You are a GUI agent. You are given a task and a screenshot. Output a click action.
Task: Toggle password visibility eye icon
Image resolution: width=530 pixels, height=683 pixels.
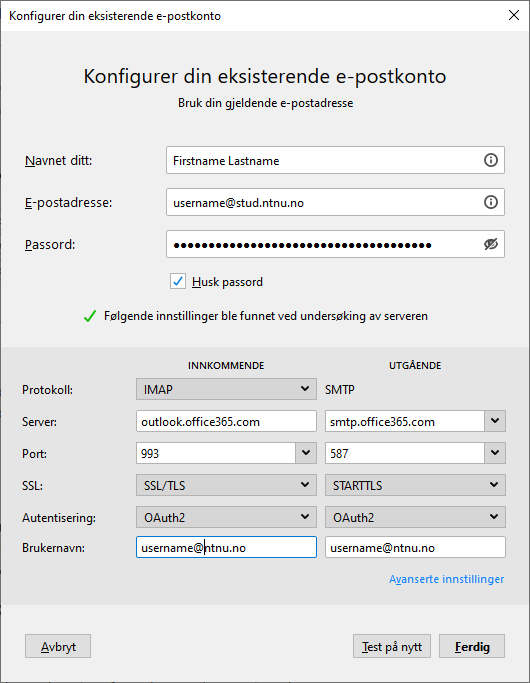click(491, 244)
